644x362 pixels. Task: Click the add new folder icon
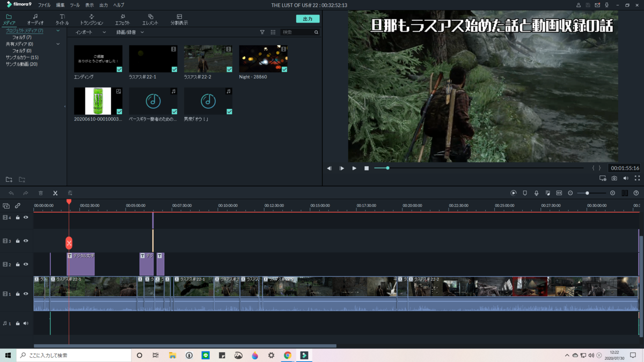(x=9, y=180)
